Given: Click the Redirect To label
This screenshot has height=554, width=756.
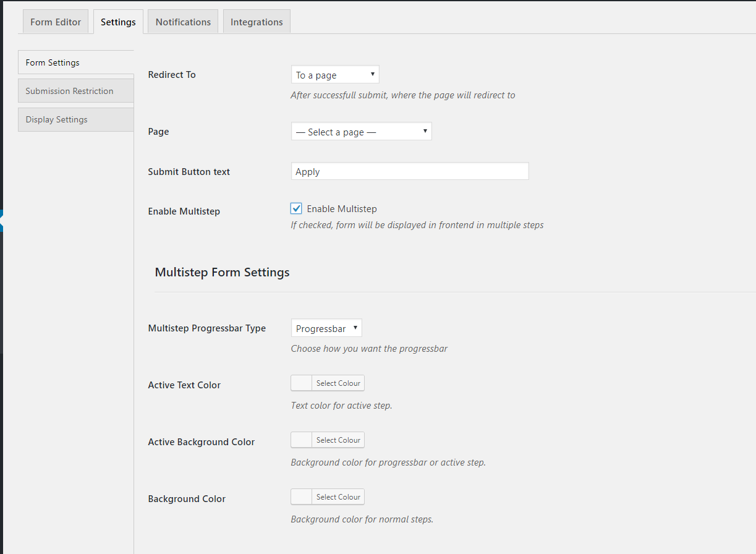Looking at the screenshot, I should pyautogui.click(x=172, y=75).
